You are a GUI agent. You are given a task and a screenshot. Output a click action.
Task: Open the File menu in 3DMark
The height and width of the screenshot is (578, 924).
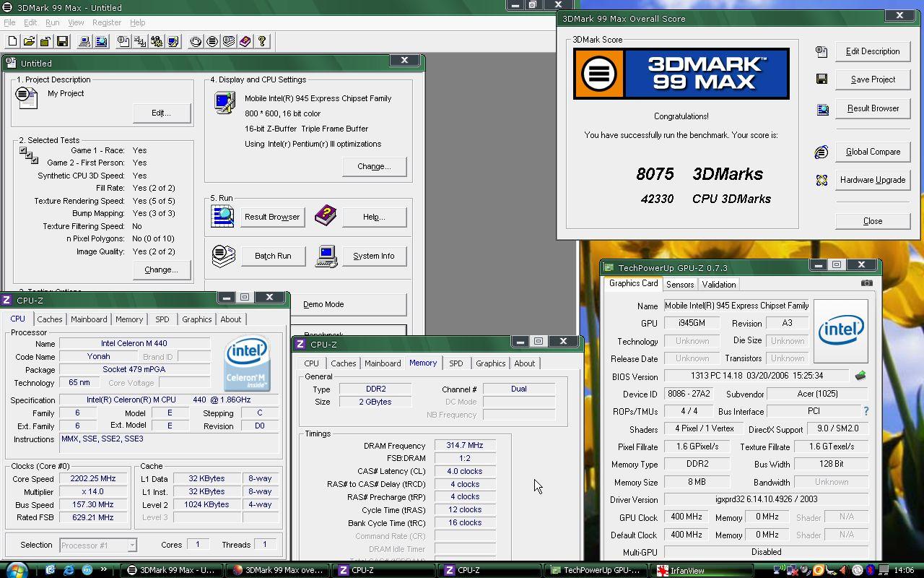coord(9,22)
